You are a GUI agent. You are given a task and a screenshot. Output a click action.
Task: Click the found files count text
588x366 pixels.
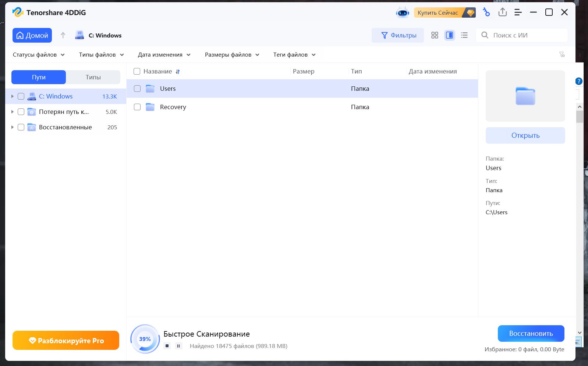point(238,346)
